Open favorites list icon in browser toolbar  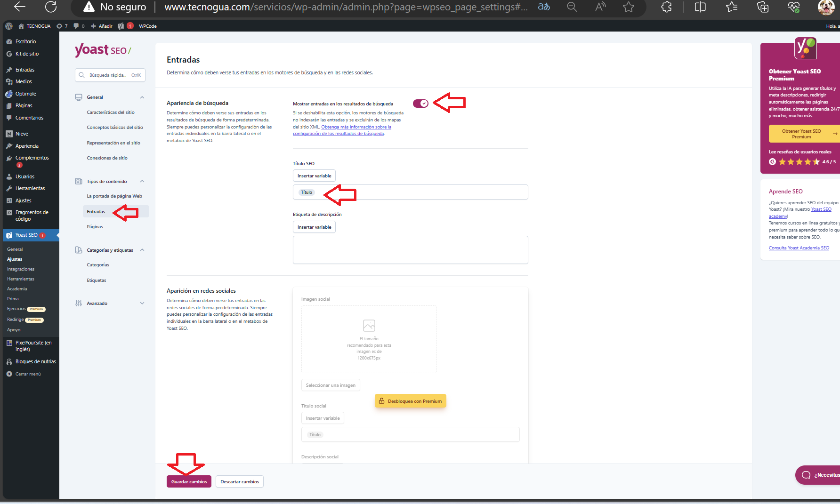[x=732, y=7]
